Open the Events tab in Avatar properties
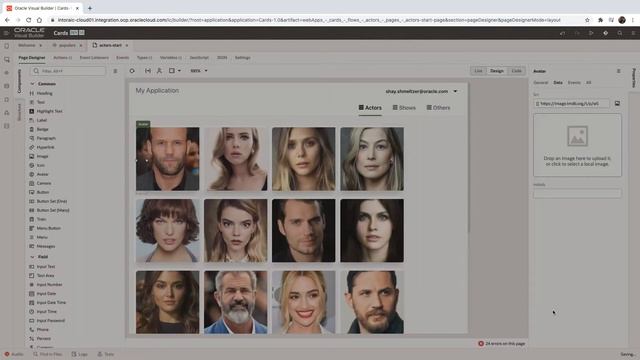The width and height of the screenshot is (640, 360). coord(574,82)
